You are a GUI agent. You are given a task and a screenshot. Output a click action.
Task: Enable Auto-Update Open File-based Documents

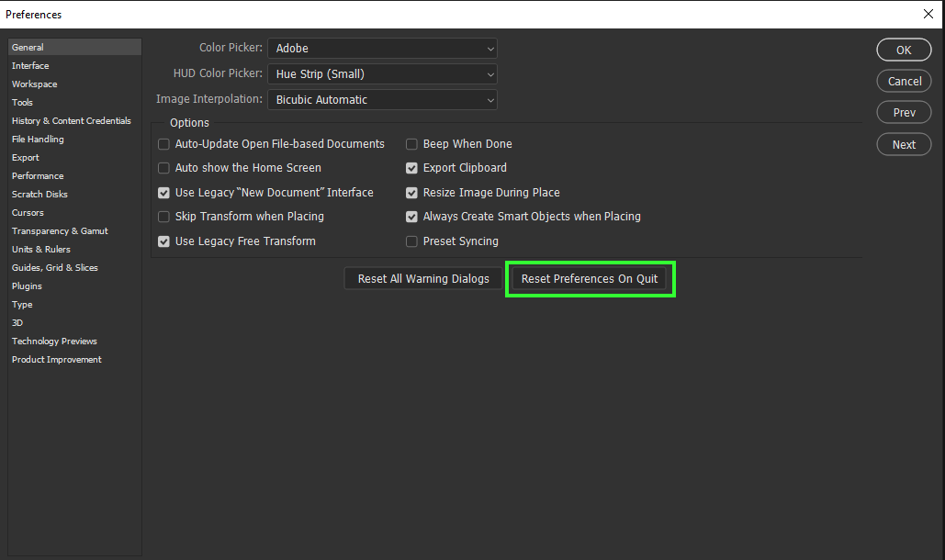163,144
